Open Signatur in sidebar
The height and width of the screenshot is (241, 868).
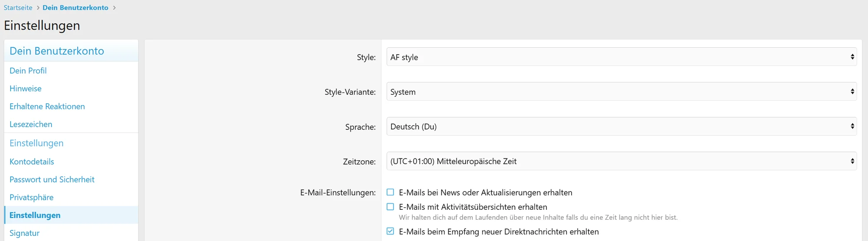pyautogui.click(x=71, y=233)
